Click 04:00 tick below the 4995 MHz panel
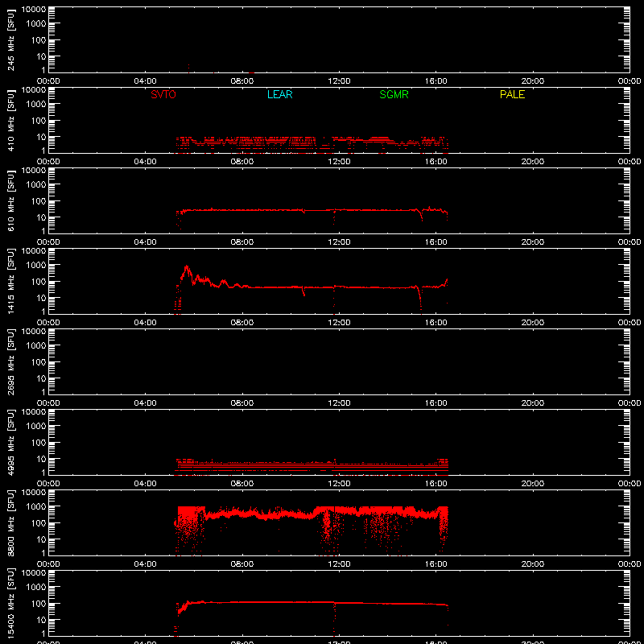Screen dimensions: 644x644 (145, 484)
